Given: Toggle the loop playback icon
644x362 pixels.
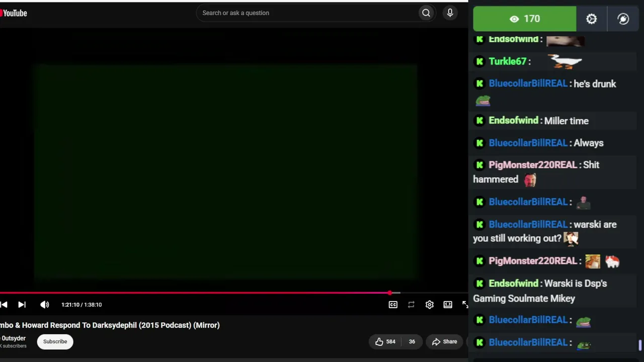Looking at the screenshot, I should pos(411,305).
